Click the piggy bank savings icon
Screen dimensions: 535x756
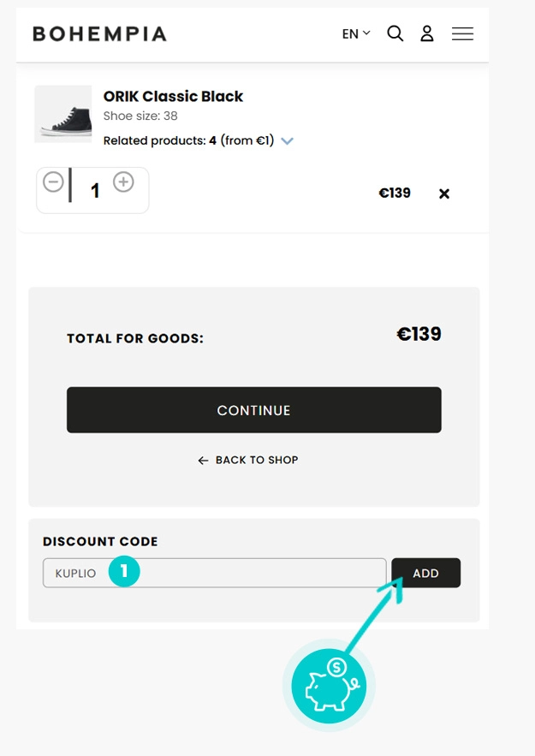(x=330, y=686)
